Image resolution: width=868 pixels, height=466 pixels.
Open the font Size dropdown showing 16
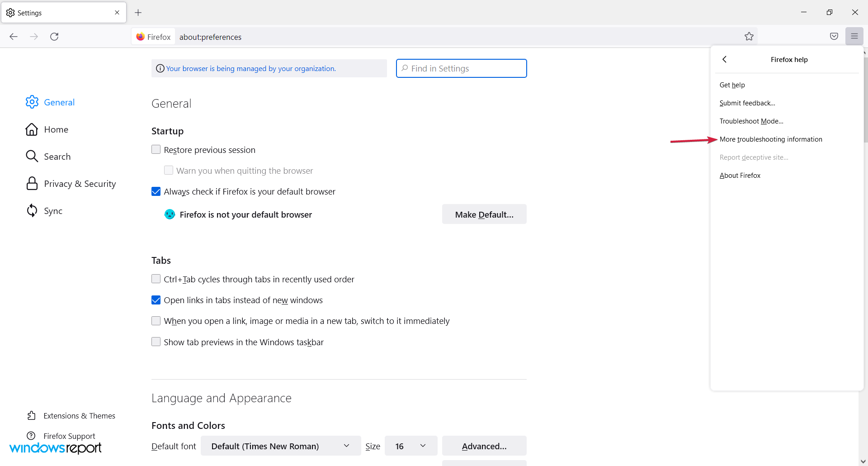point(411,446)
